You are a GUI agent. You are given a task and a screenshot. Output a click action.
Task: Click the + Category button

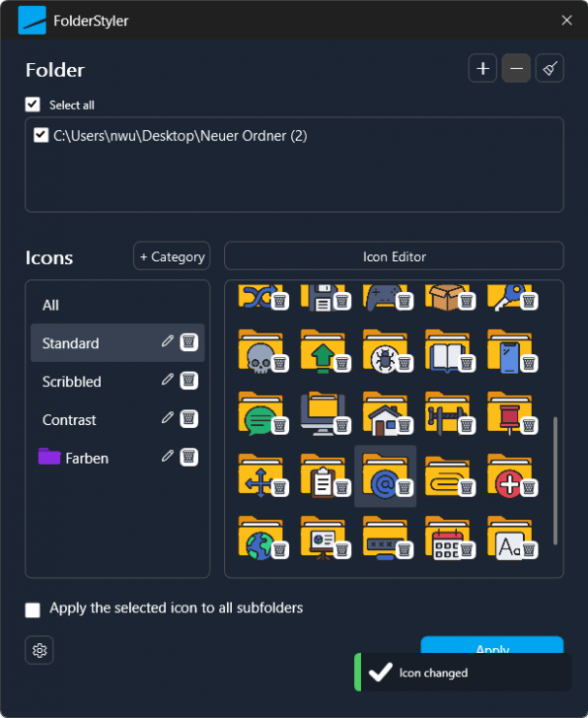pos(172,256)
